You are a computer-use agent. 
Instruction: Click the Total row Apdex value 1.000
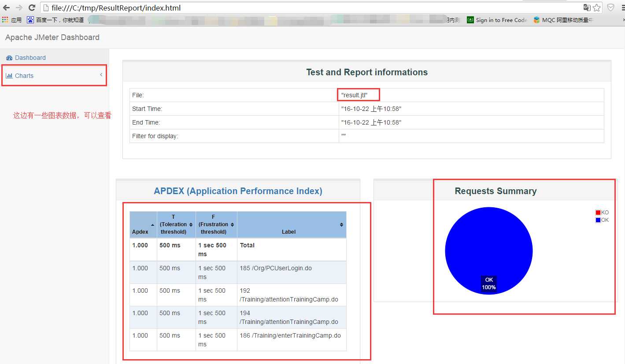click(140, 245)
